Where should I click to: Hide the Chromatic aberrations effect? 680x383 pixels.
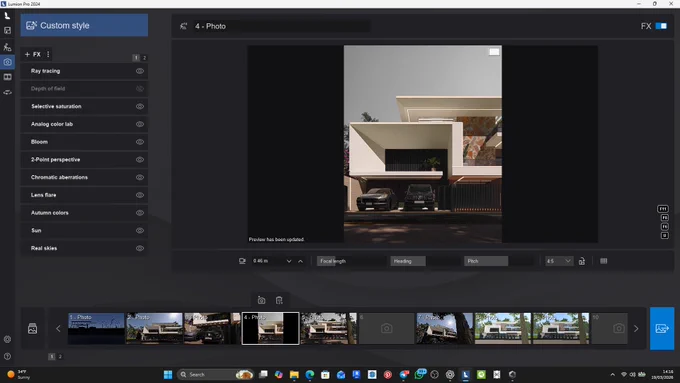[140, 178]
